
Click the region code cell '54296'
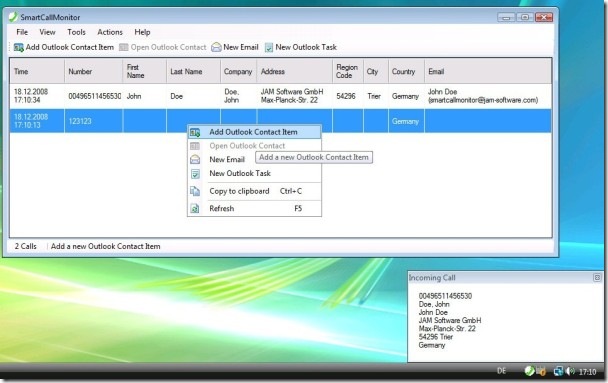click(x=346, y=96)
